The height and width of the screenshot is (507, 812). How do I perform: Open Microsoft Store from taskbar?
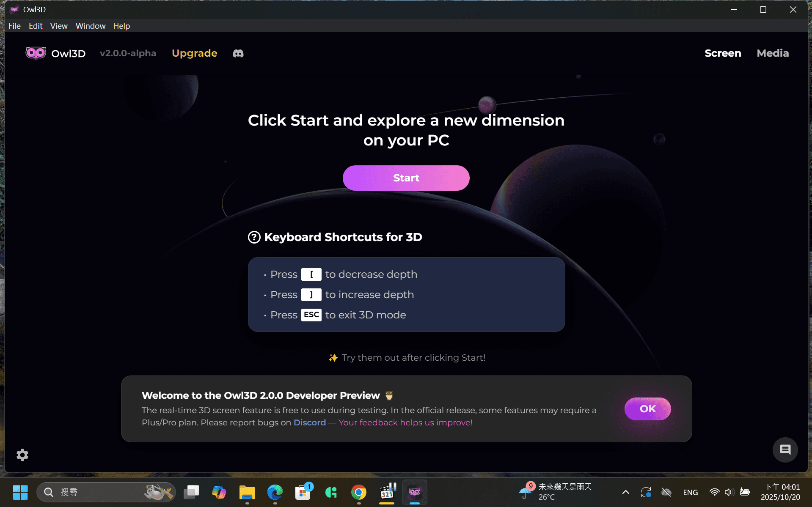click(303, 492)
